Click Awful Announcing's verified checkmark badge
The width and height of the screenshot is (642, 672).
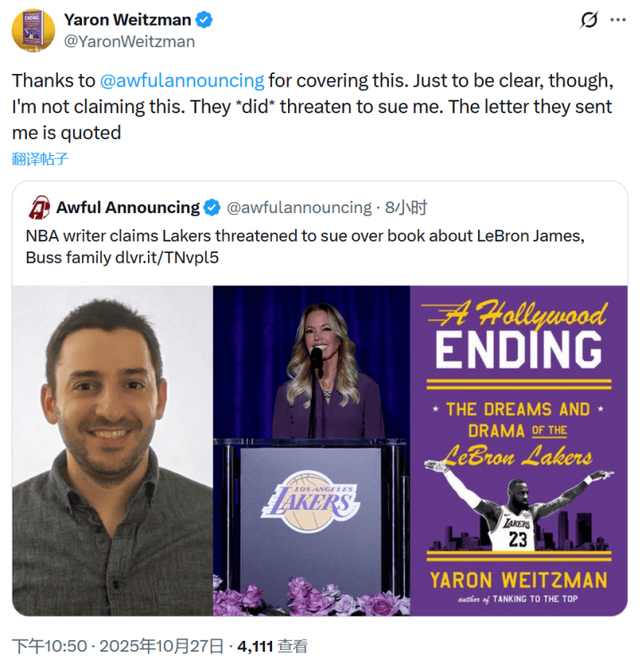pyautogui.click(x=212, y=208)
